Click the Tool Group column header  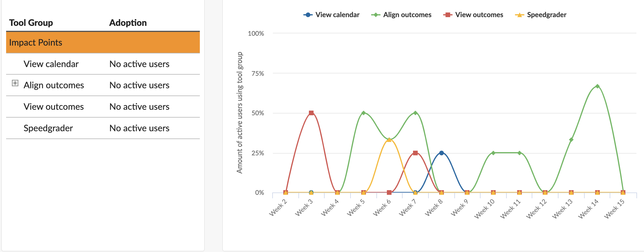31,23
